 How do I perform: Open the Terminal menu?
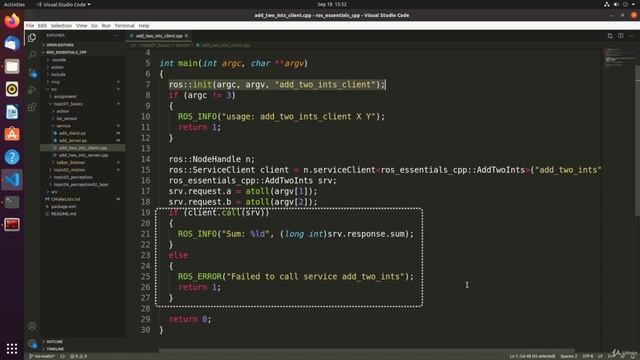tap(124, 26)
